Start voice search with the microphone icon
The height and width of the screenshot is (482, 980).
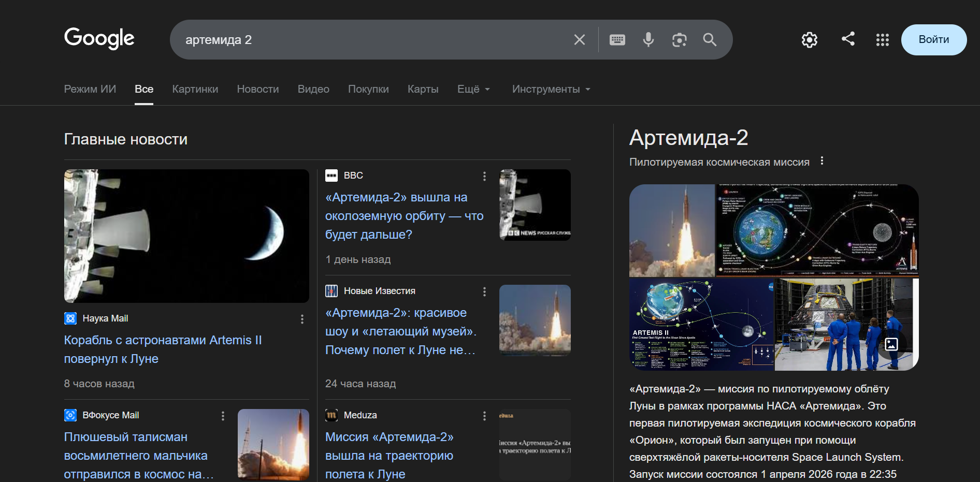pyautogui.click(x=648, y=40)
